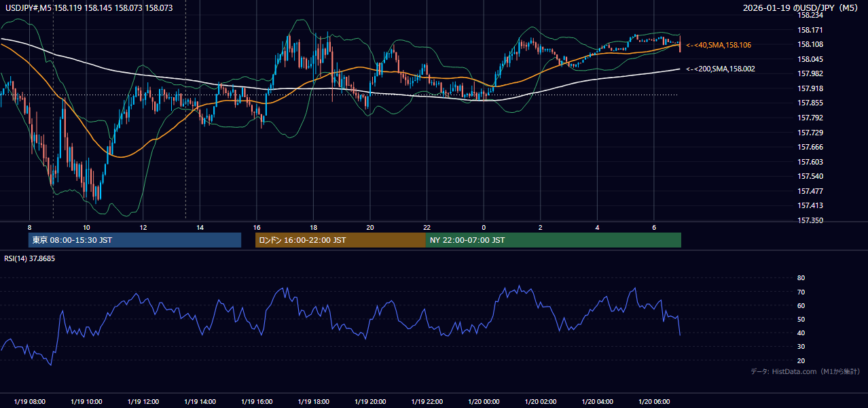Click time label 1/19 22:00
The image size is (868, 408).
pyautogui.click(x=427, y=402)
